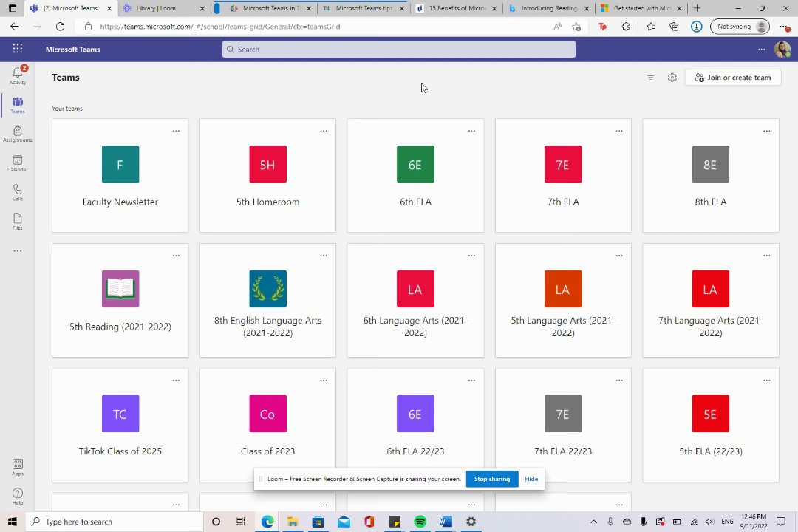Open manage teams gear icon

point(672,78)
